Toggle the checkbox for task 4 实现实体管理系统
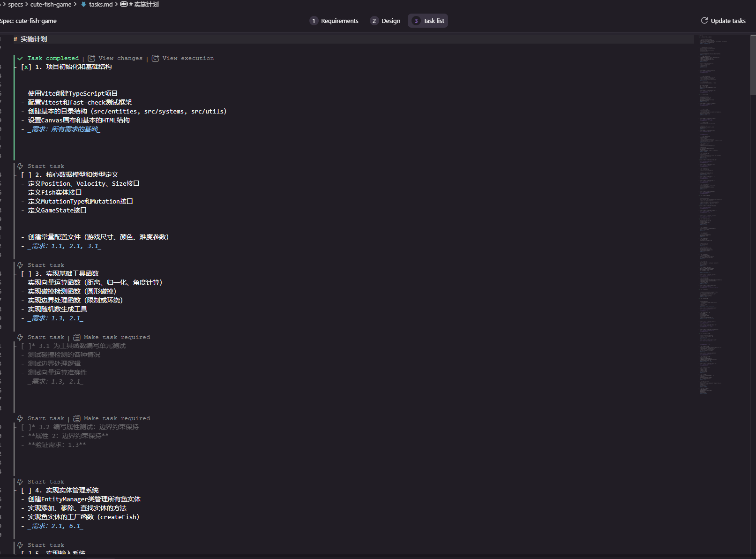Screen dimensions: 756x559 [26, 491]
